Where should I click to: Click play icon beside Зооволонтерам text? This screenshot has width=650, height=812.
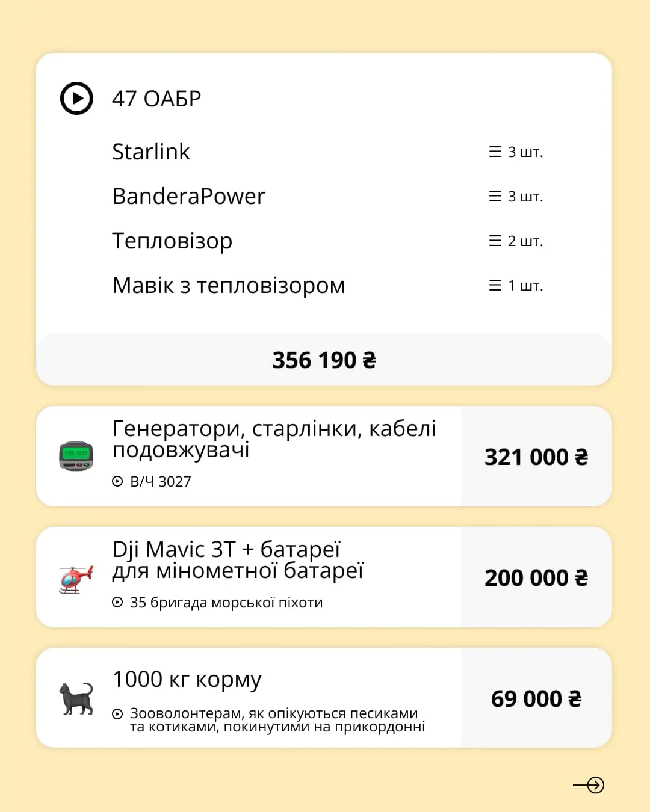pos(117,714)
